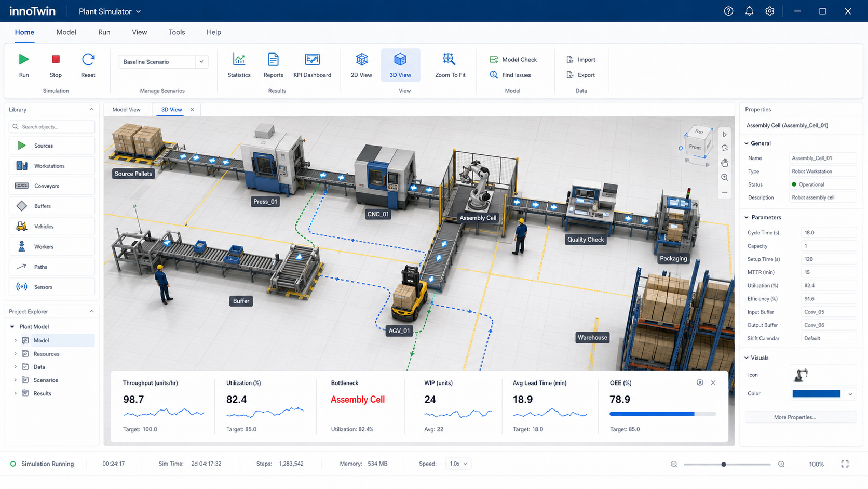
Task: Import data into the model
Action: pos(580,59)
